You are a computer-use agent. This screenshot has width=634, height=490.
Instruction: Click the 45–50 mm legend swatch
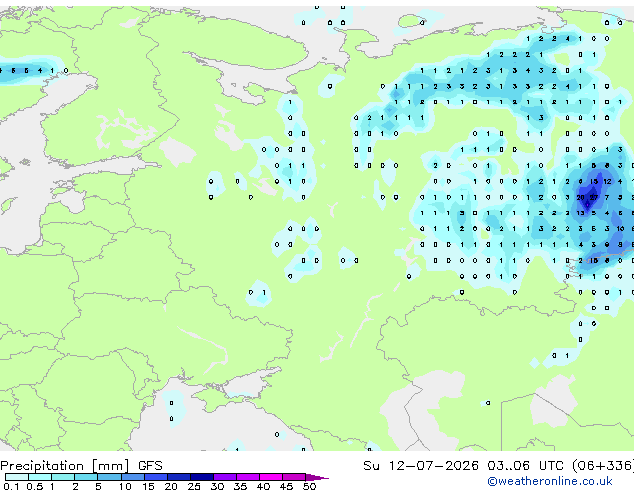[294, 477]
